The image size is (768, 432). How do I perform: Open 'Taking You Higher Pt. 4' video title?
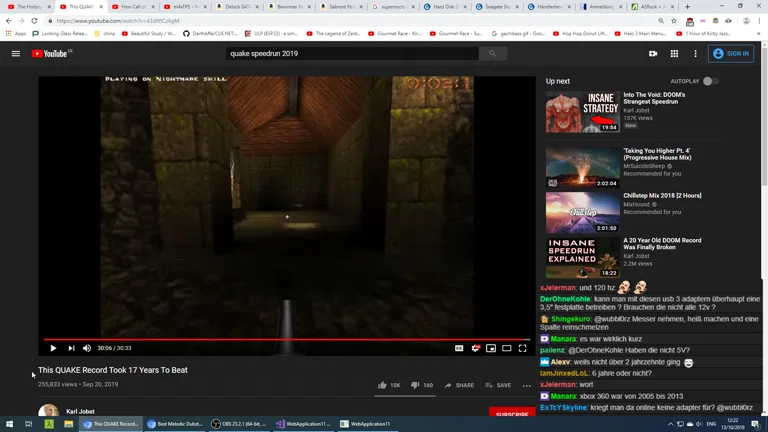point(657,154)
